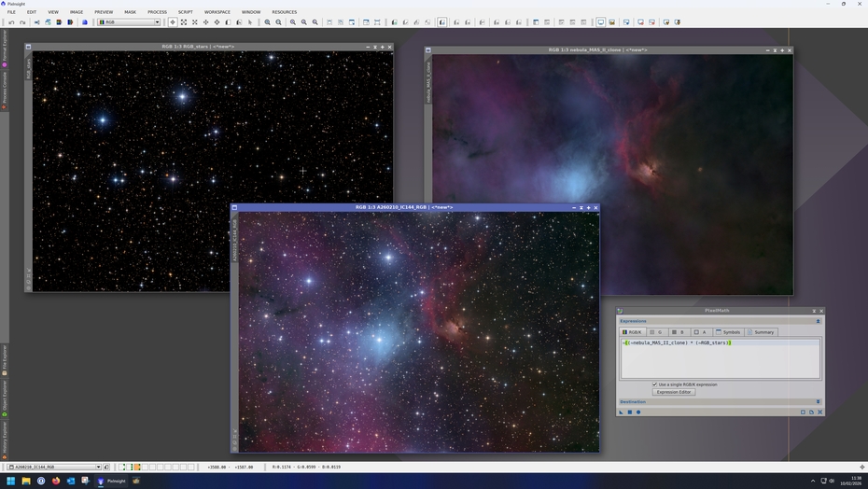Click the Apply Global circle icon in PixelMath
Screen dimensions: 868x489
pyautogui.click(x=638, y=412)
